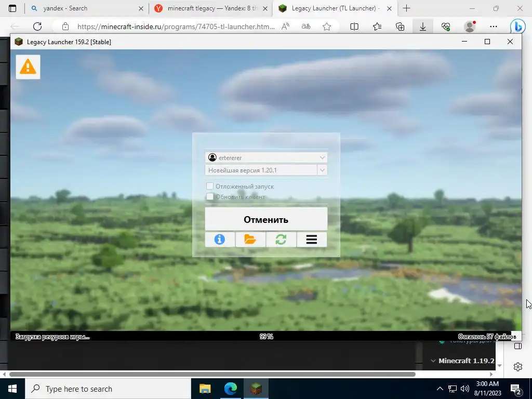The image size is (532, 399).
Task: View site information lock icon
Action: tap(65, 26)
